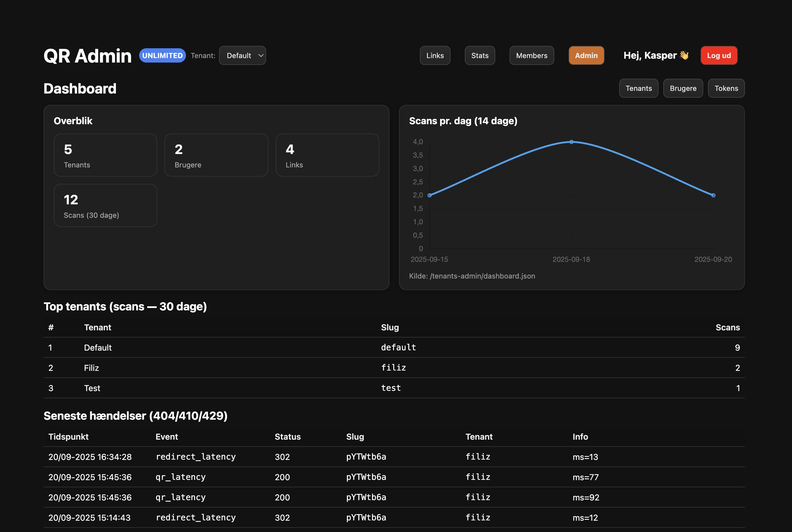
Task: Click the Scans (30 dage) card
Action: tap(105, 205)
